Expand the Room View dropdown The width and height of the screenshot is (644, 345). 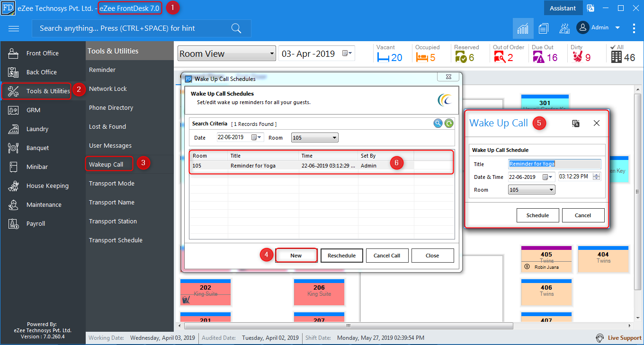click(x=271, y=54)
